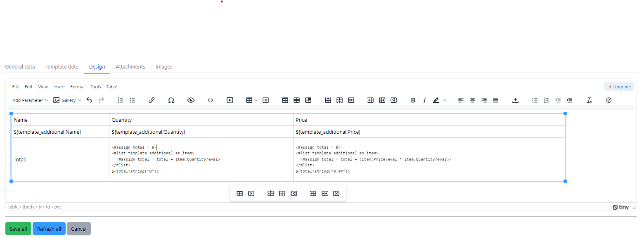The image size is (644, 239).
Task: Delete table in floating table toolbar
Action: [x=251, y=193]
